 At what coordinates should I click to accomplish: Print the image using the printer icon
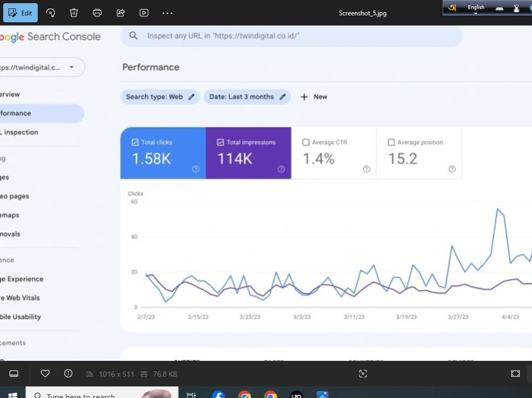[x=97, y=13]
